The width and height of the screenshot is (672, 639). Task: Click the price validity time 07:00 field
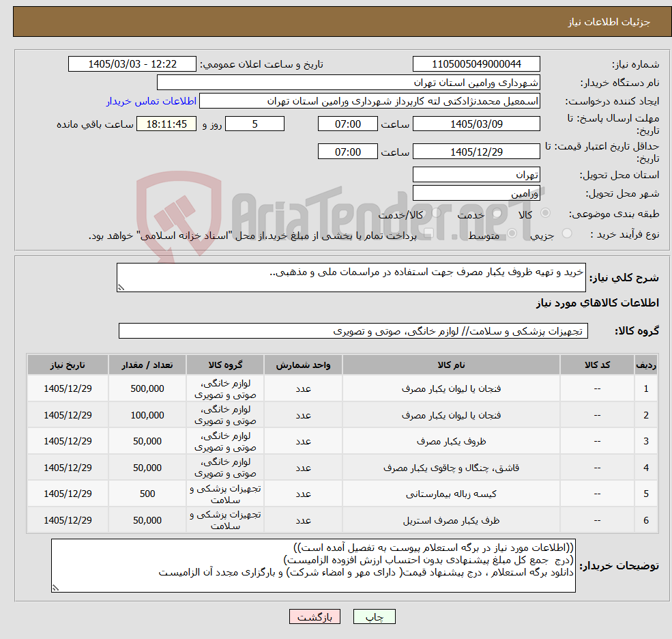[x=347, y=152]
